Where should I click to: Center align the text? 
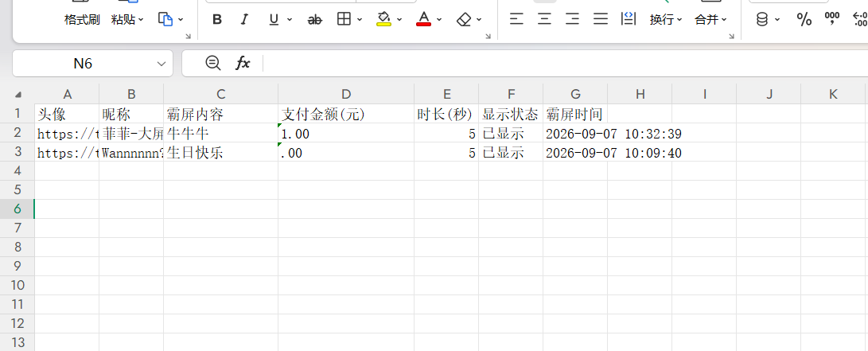pos(545,20)
